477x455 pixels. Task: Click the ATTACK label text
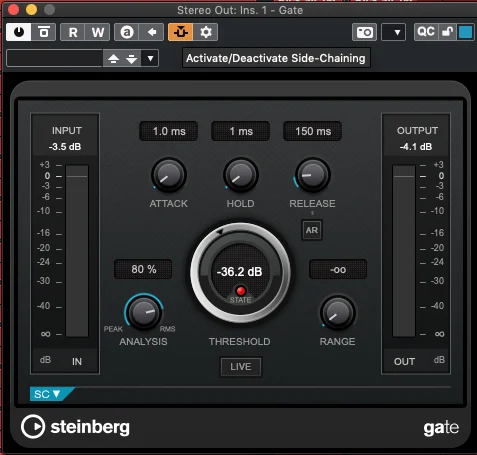coord(169,203)
